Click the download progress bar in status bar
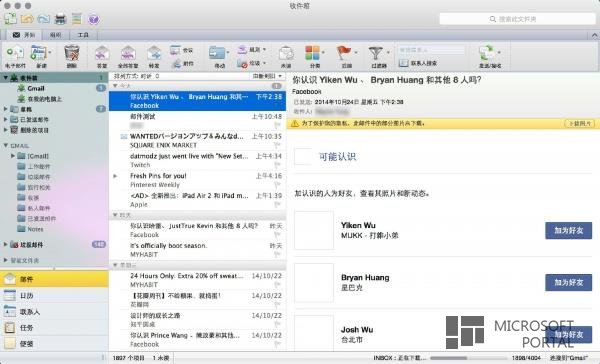 point(468,358)
